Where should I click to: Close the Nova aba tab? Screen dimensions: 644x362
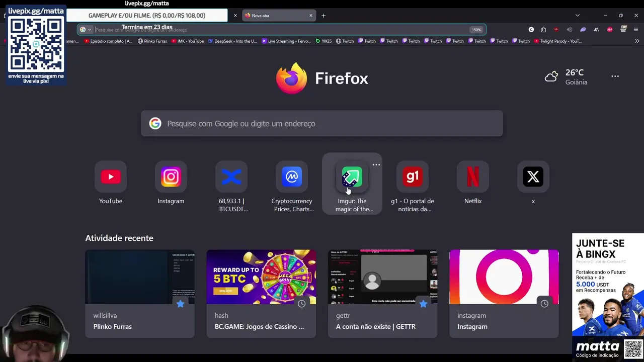[x=311, y=16]
